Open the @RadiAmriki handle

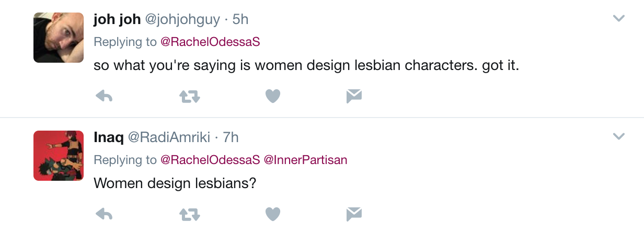point(169,137)
